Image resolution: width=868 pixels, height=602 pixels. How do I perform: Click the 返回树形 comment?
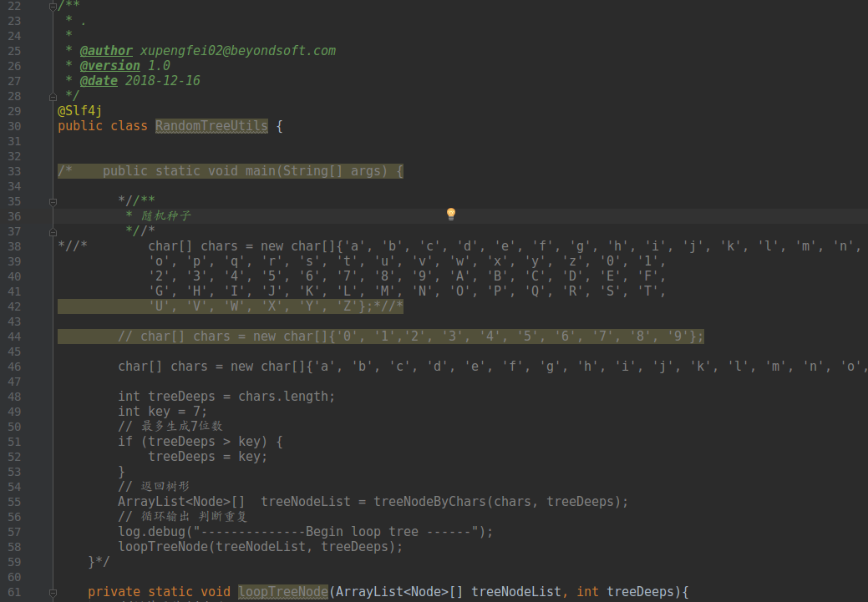pos(154,486)
